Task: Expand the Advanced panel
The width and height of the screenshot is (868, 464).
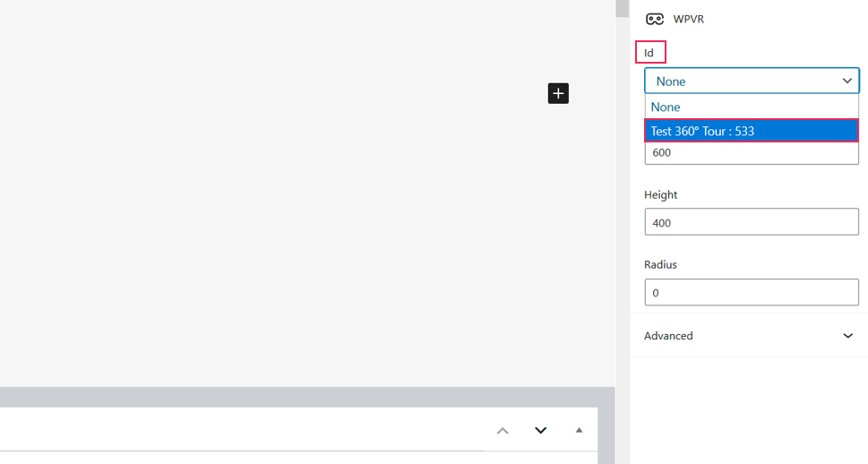Action: click(x=749, y=336)
